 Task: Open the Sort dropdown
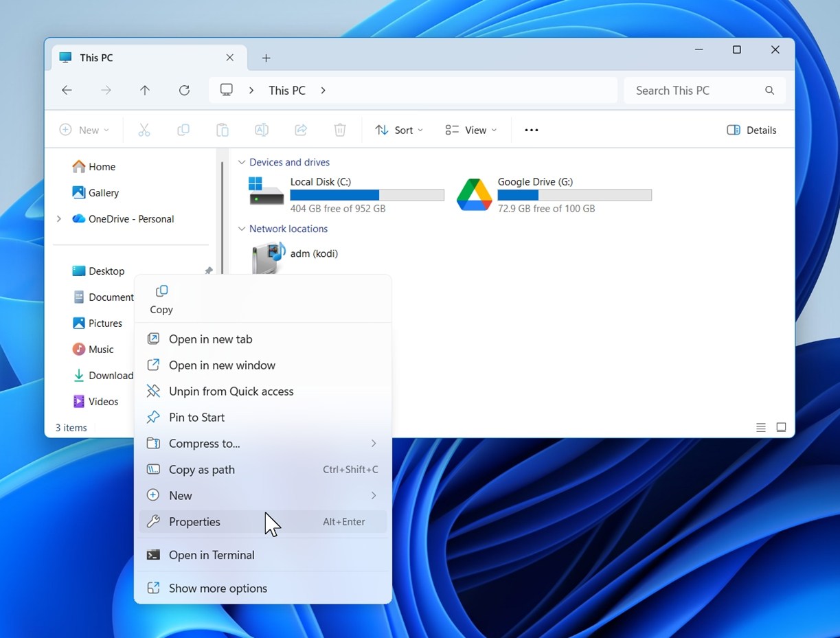pos(399,130)
